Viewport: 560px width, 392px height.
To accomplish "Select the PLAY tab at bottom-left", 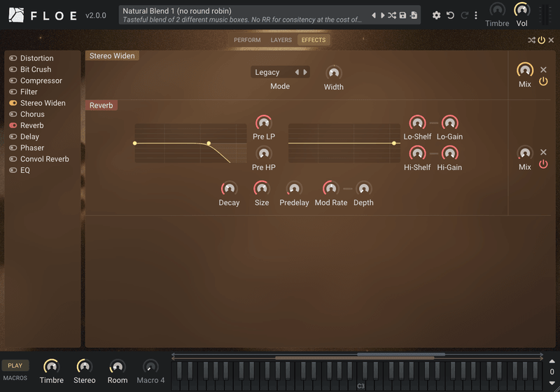I will [x=15, y=365].
